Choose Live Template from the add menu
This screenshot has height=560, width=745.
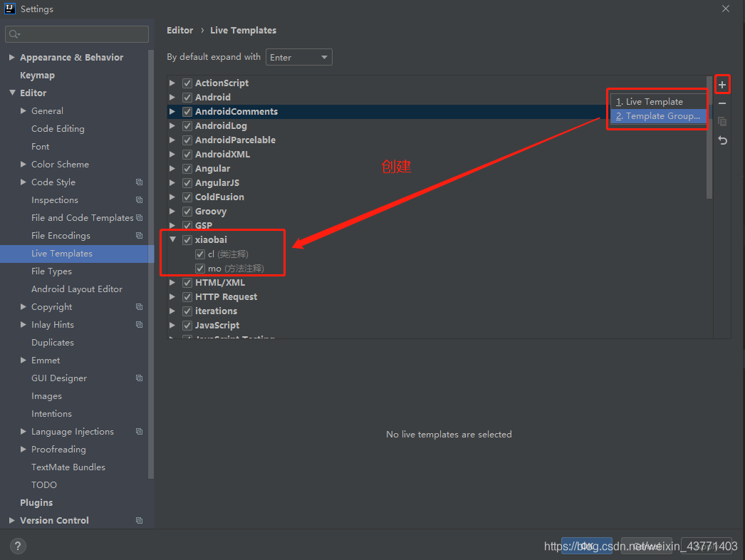[x=658, y=102]
